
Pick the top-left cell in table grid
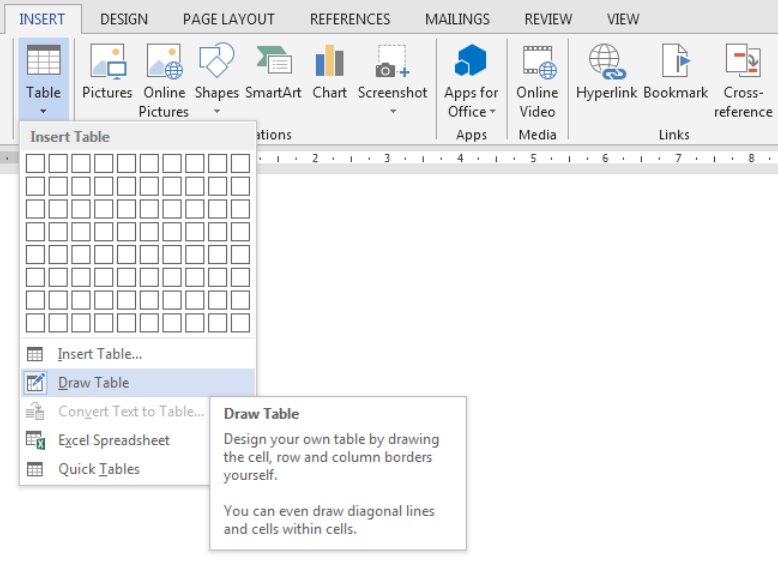coord(35,162)
